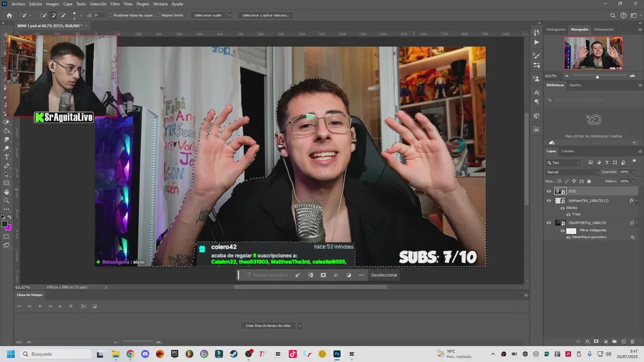The width and height of the screenshot is (644, 362).
Task: Open the Opacidad dropdown arrow
Action: 633,172
